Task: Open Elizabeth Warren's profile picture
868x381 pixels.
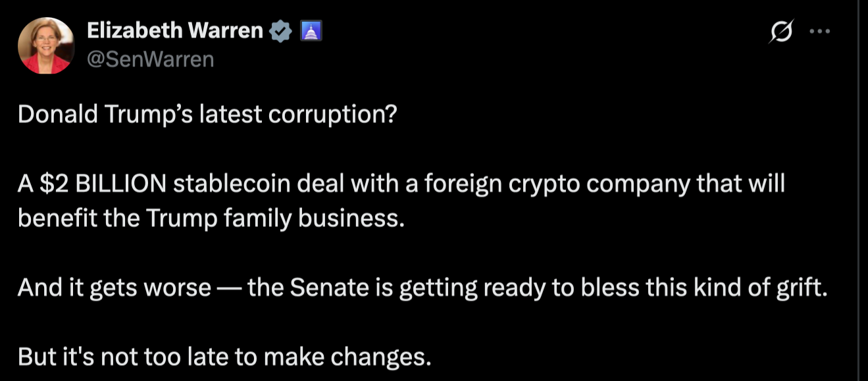Action: coord(46,45)
